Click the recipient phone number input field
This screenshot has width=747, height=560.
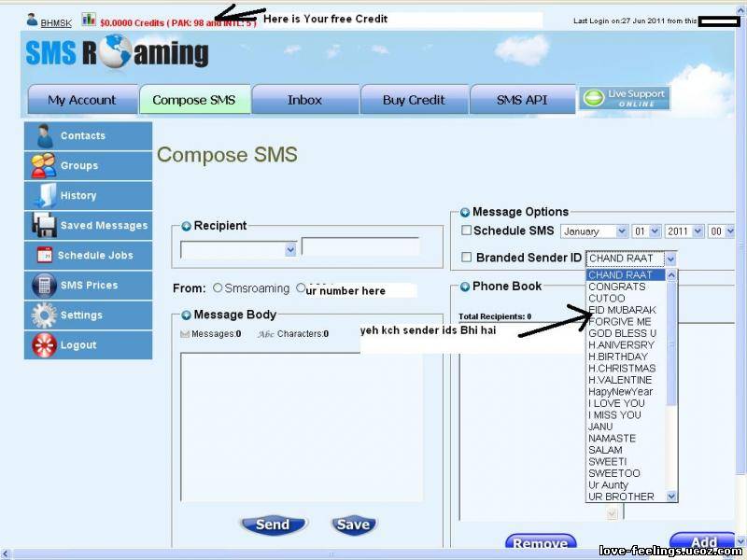[360, 247]
